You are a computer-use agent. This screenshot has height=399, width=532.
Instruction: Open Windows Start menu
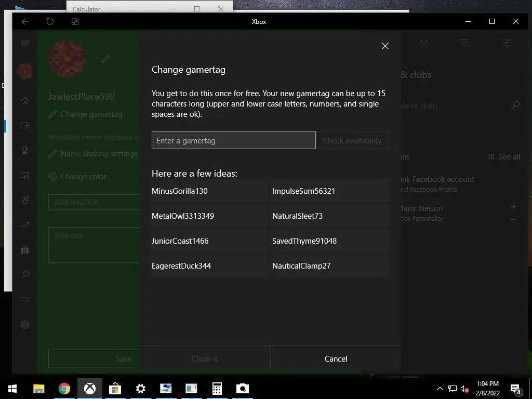coord(12,389)
